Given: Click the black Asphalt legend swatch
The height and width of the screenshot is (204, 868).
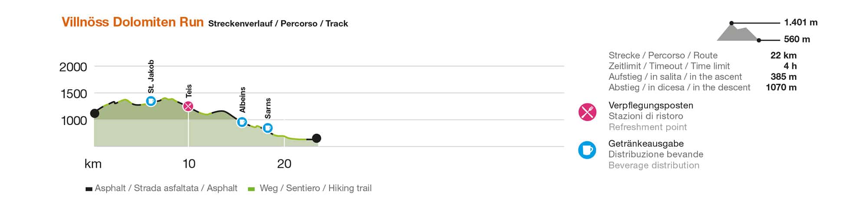Looking at the screenshot, I should [89, 189].
